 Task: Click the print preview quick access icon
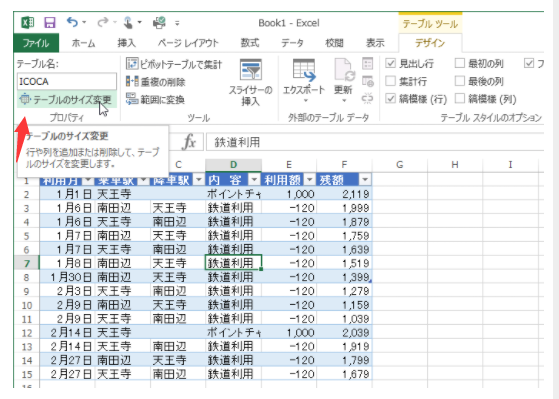tap(159, 23)
